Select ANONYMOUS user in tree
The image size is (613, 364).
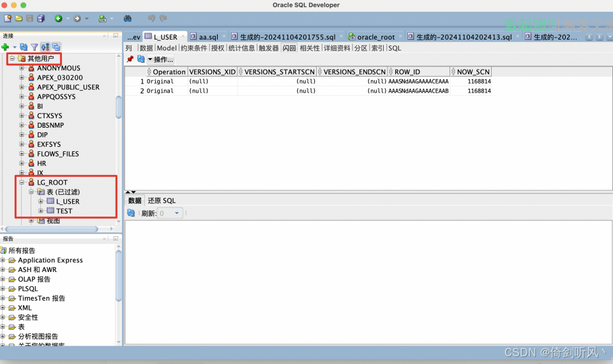[59, 68]
